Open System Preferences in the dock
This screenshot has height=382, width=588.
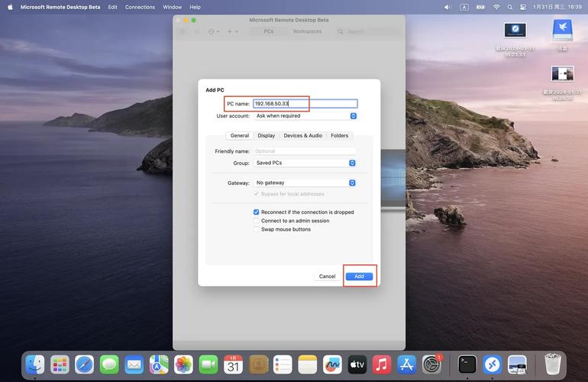(x=432, y=364)
